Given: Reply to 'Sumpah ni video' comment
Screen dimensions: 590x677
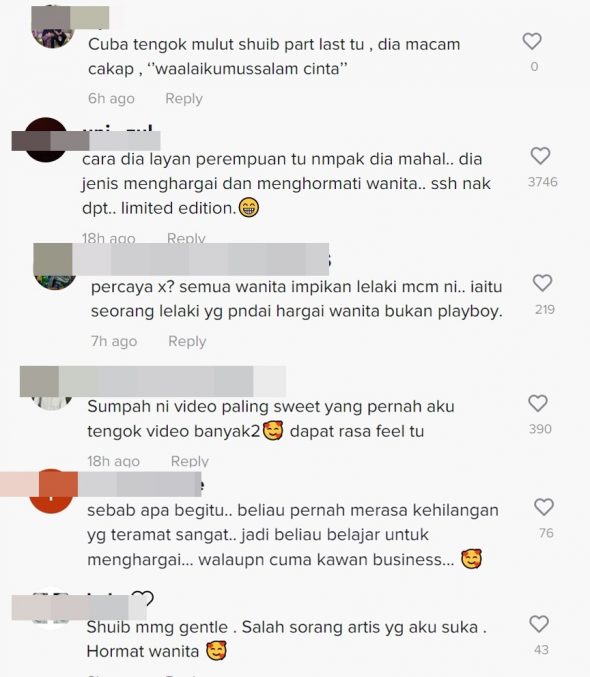Looking at the screenshot, I should 190,462.
